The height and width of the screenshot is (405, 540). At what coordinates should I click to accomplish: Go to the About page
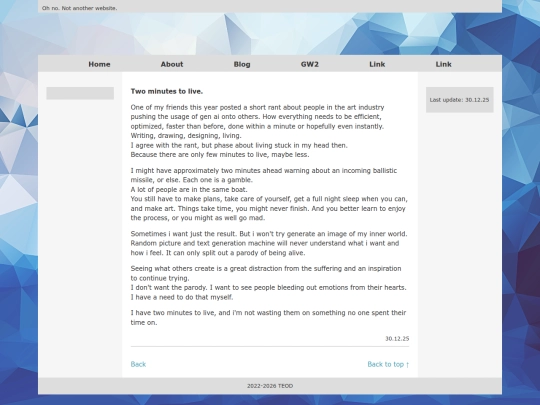pyautogui.click(x=172, y=64)
